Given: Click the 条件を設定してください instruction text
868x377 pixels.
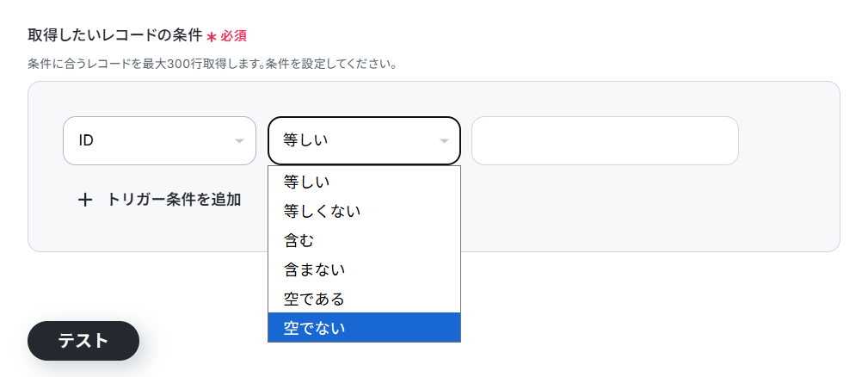Looking at the screenshot, I should tap(331, 65).
